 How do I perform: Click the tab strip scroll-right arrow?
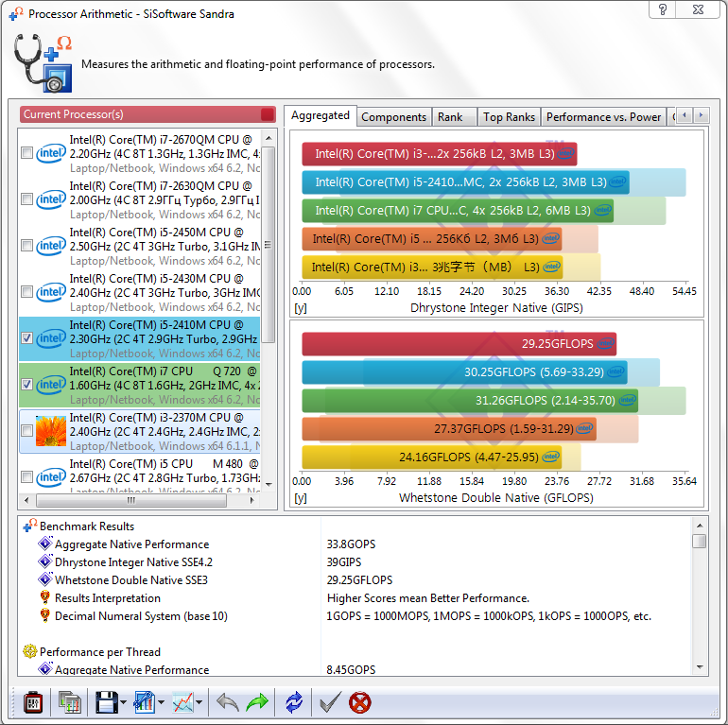(x=702, y=114)
